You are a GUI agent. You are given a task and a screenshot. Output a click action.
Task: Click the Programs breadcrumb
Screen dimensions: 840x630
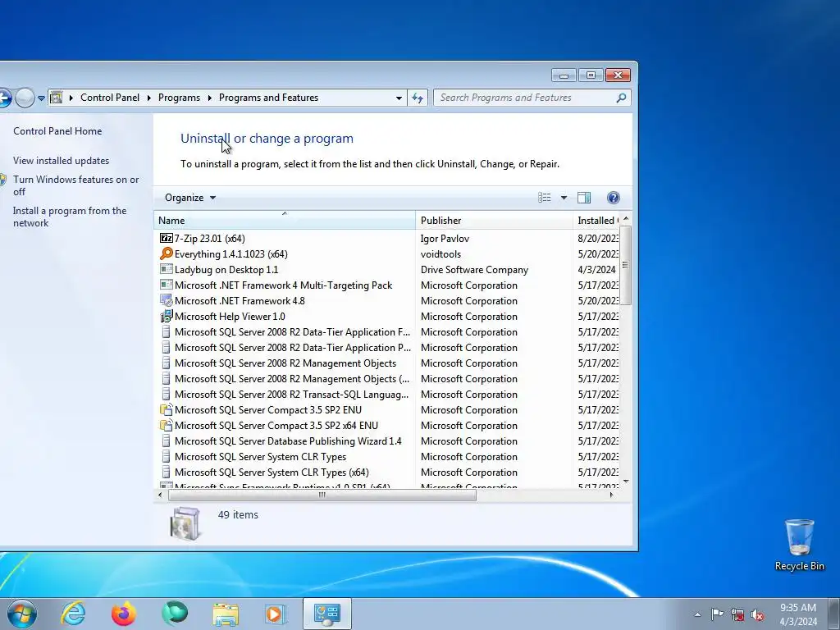tap(179, 98)
